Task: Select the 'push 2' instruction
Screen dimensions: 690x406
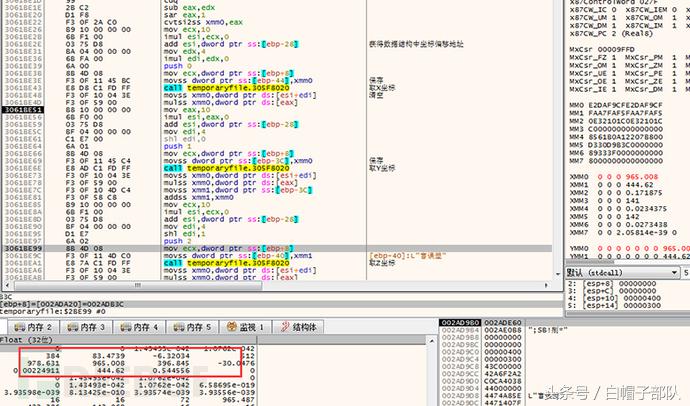Action: 176,241
